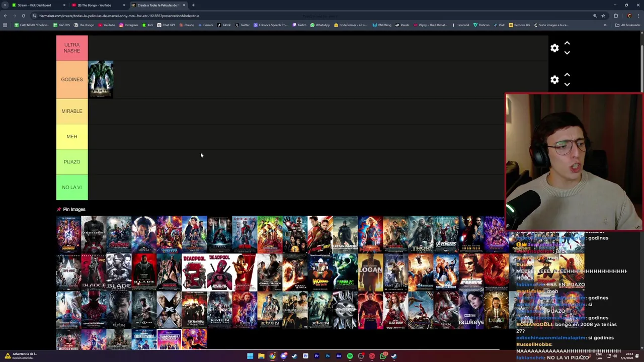The image size is (644, 362).
Task: Close the Tiermaker tab
Action: 184,5
